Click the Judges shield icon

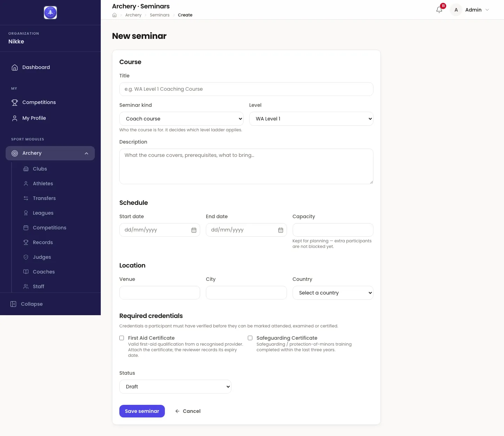[x=26, y=257]
